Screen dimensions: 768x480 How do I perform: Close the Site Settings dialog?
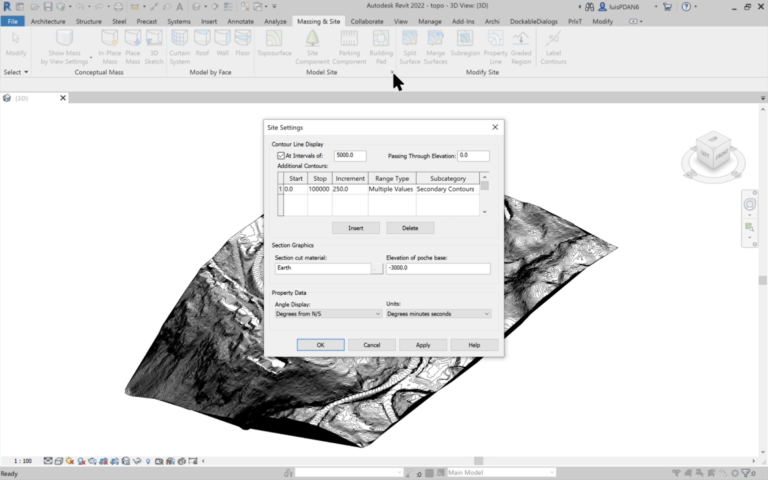[x=495, y=127]
